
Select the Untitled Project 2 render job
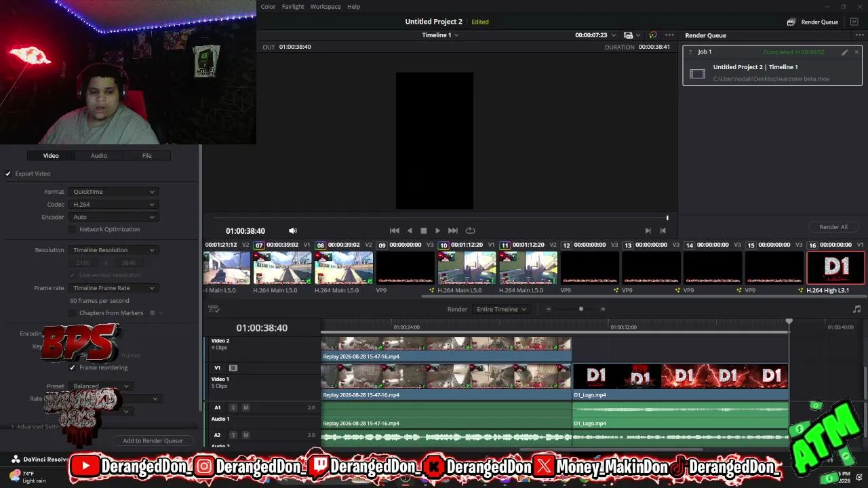tap(772, 65)
